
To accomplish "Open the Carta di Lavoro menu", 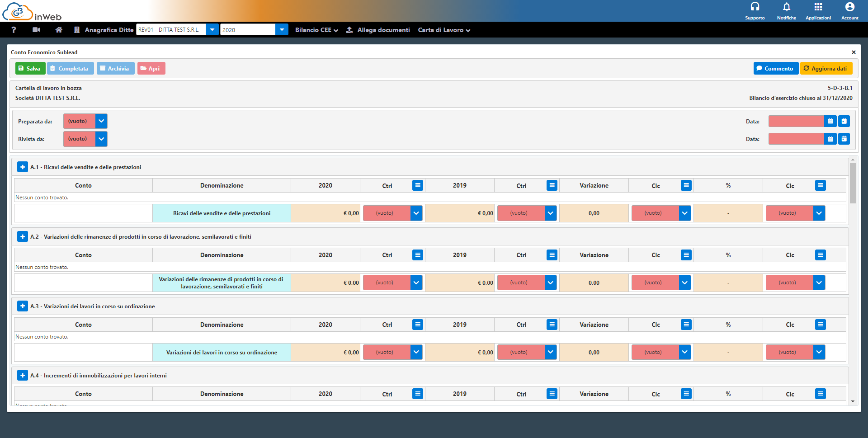I will tap(444, 30).
